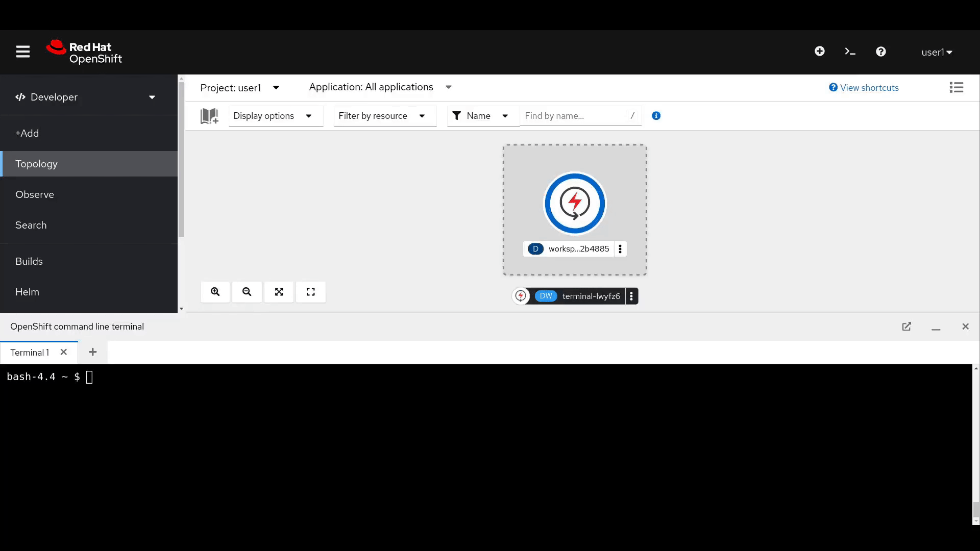The width and height of the screenshot is (980, 551).
Task: Toggle the hamburger navigation menu
Action: pos(23,52)
